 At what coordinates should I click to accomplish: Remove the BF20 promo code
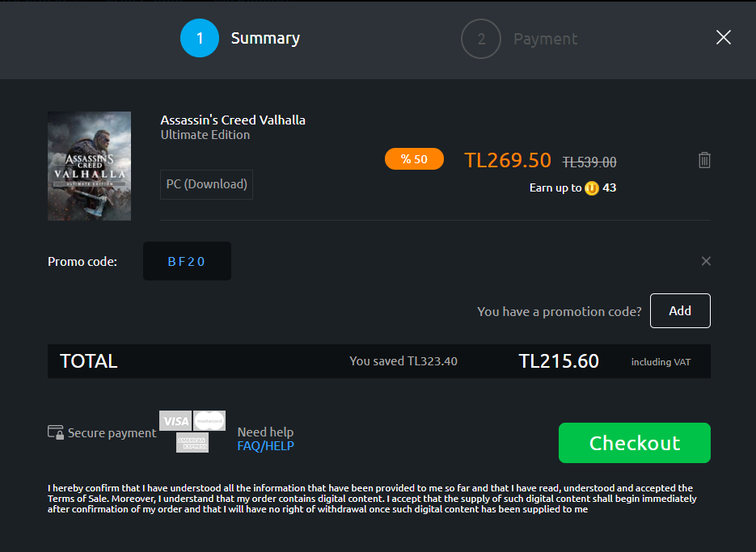[x=706, y=261]
